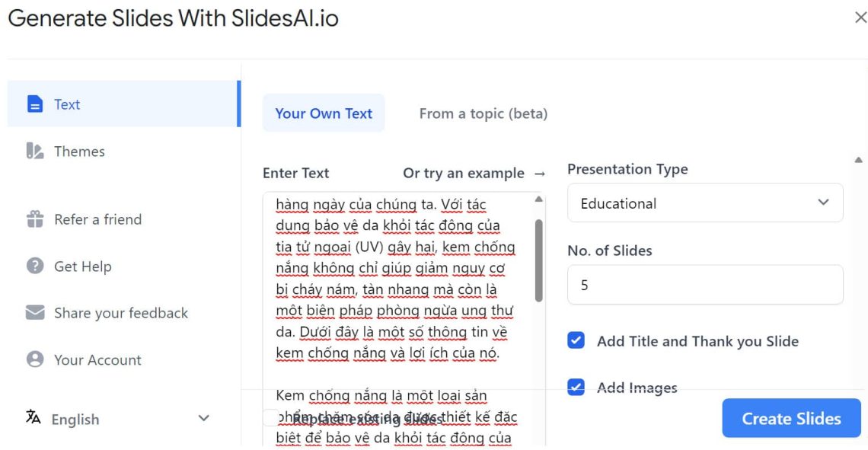
Task: Click inside the No. of Slides field
Action: click(705, 283)
